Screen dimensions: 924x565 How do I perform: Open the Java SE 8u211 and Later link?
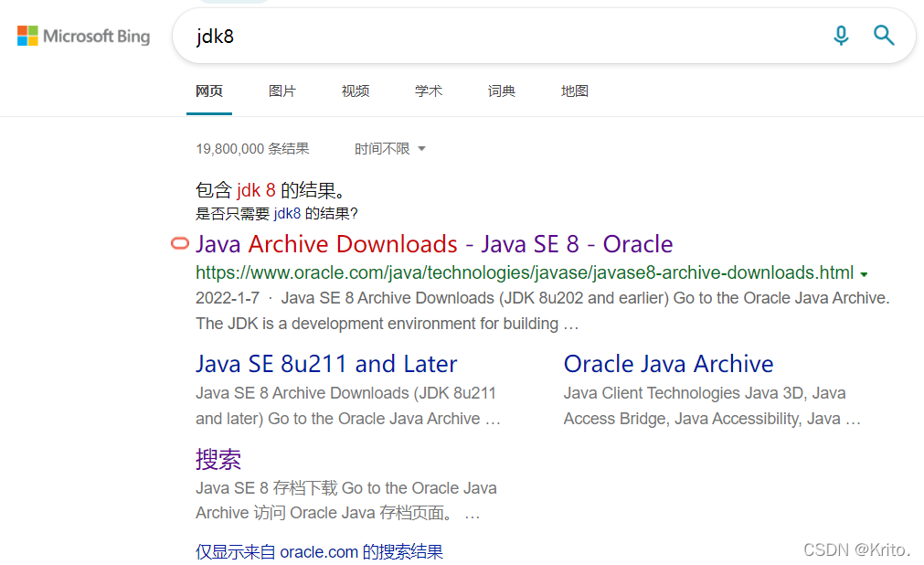pyautogui.click(x=326, y=364)
